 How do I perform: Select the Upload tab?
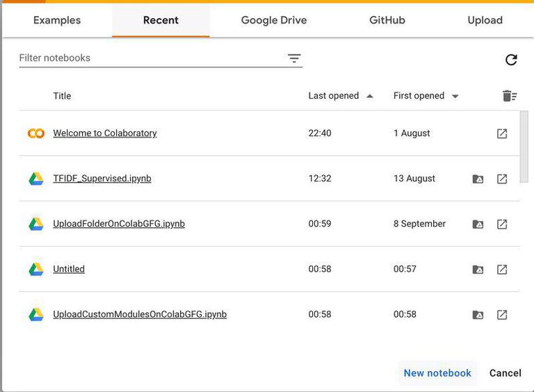[485, 20]
